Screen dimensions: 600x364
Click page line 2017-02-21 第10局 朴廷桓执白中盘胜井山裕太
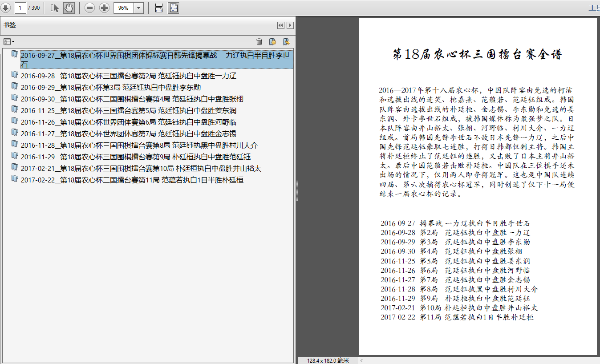(459, 307)
